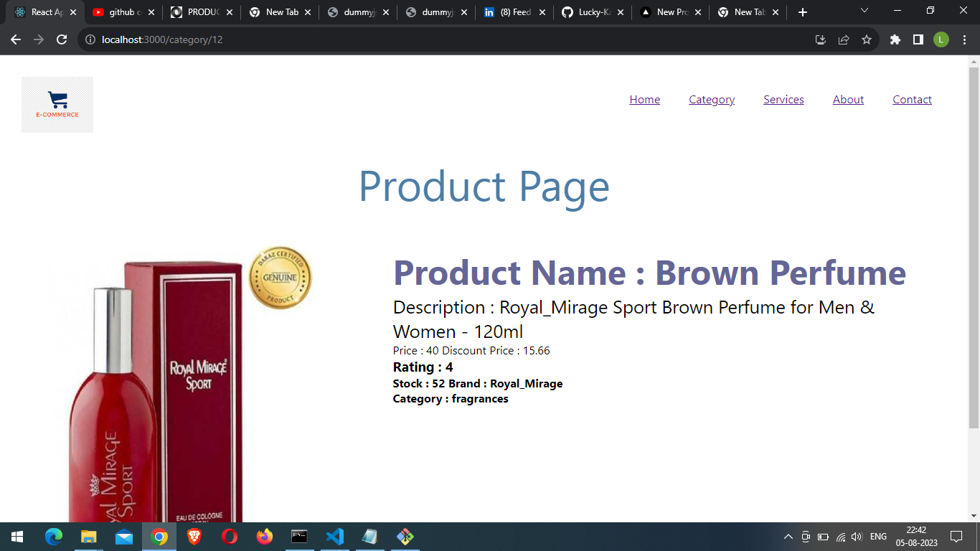Open Chrome's three-dot menu

tap(965, 39)
